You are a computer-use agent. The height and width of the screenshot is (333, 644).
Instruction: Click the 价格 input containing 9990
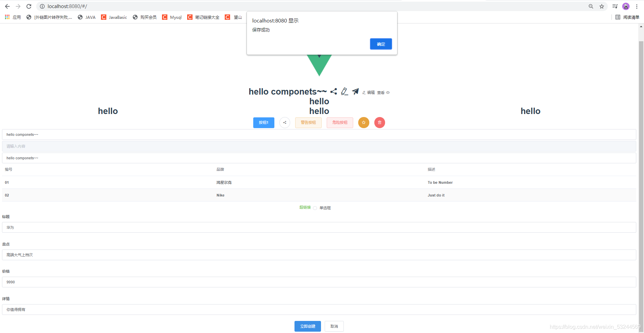[319, 282]
